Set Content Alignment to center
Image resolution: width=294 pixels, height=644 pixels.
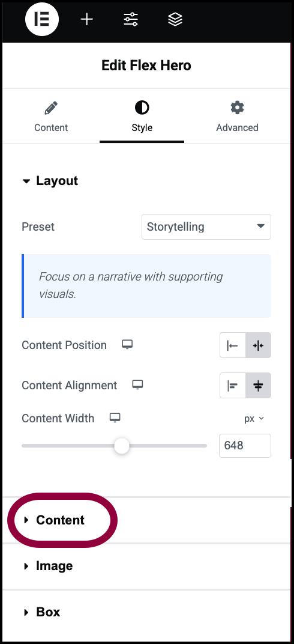259,386
